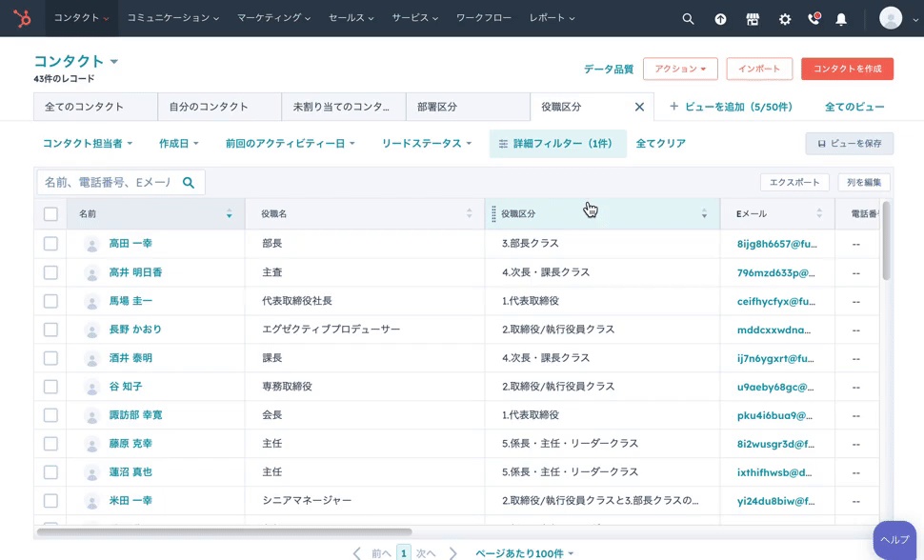Open the settings gear icon
924x560 pixels.
[785, 19]
